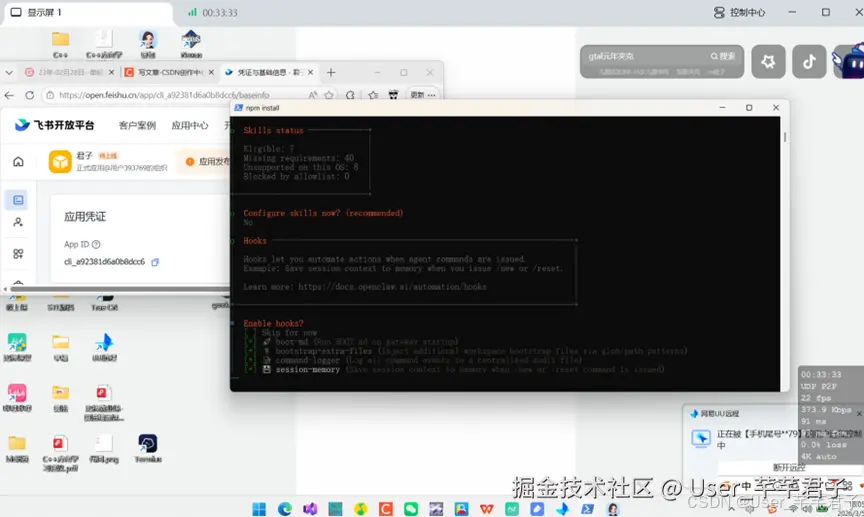Open a new browser tab with plus
Image resolution: width=864 pixels, height=517 pixels.
point(331,72)
